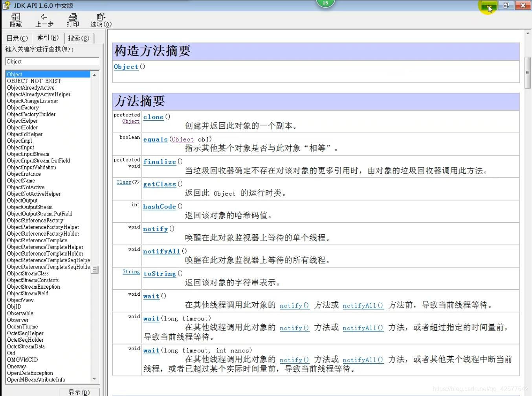This screenshot has width=532, height=396.
Task: Open the getClass() method link
Action: coord(160,184)
